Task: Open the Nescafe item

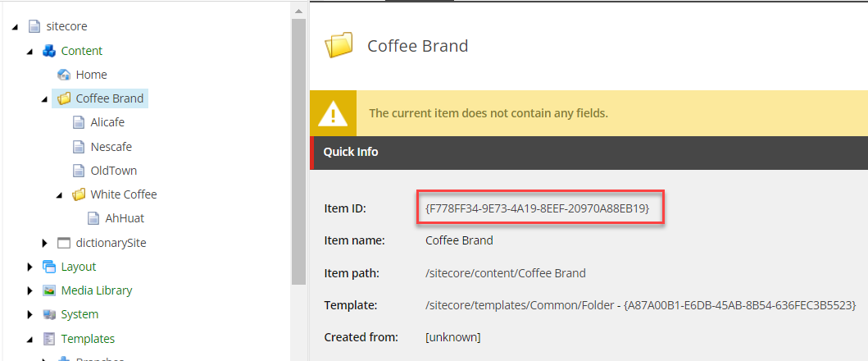Action: [x=111, y=147]
